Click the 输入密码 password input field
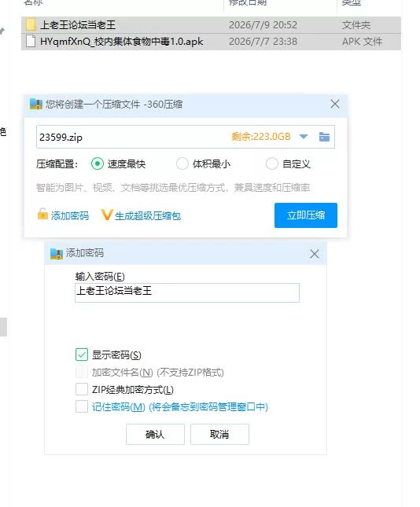The image size is (420, 507). coord(187,292)
